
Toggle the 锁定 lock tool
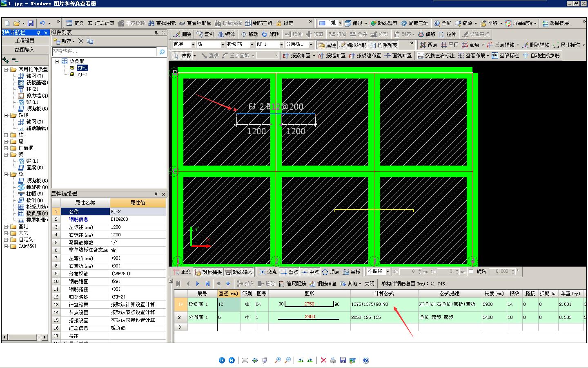click(x=285, y=23)
